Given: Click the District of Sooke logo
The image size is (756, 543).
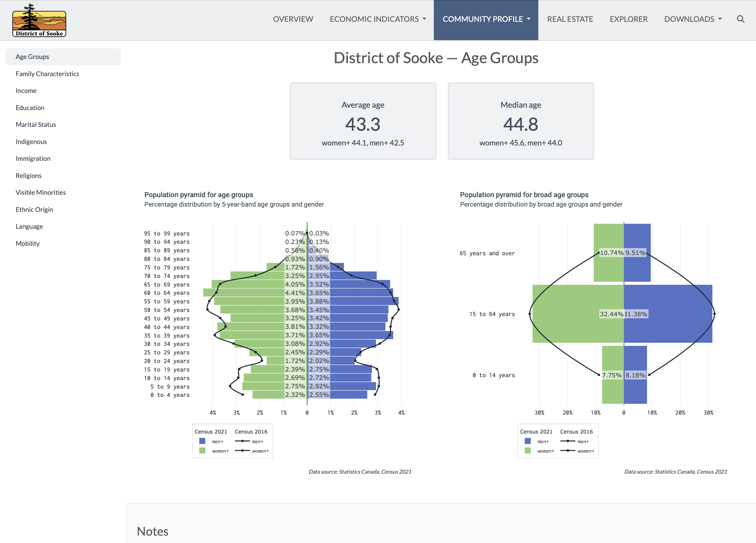Looking at the screenshot, I should pos(39,21).
